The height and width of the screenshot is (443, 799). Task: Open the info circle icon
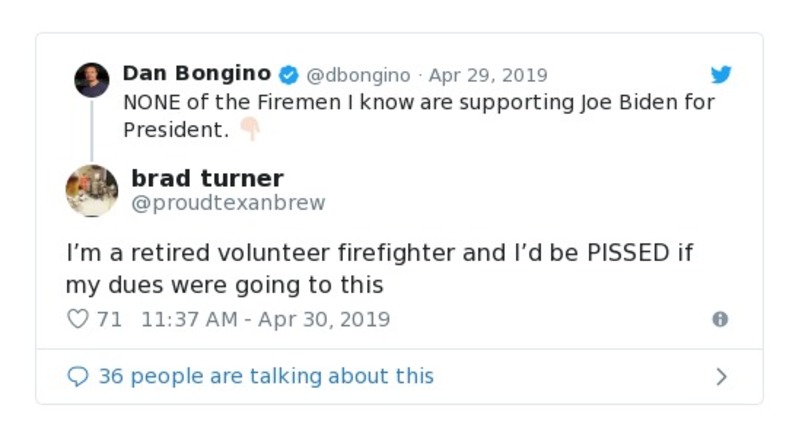pos(719,320)
